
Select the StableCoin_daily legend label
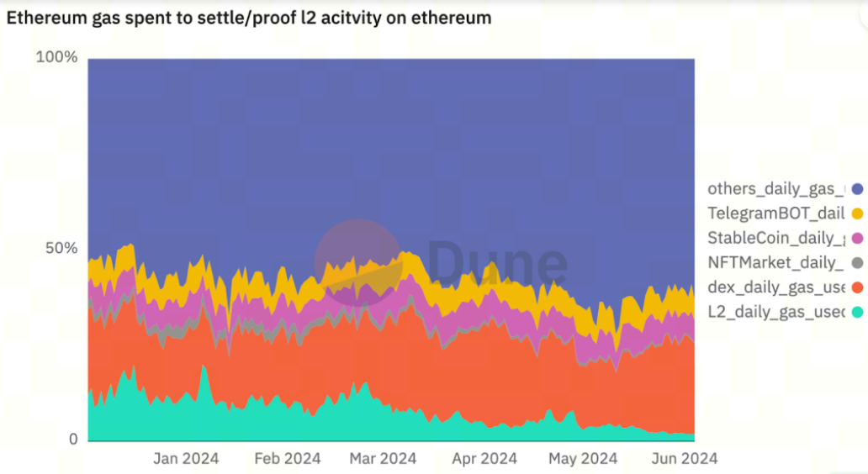[x=776, y=239]
